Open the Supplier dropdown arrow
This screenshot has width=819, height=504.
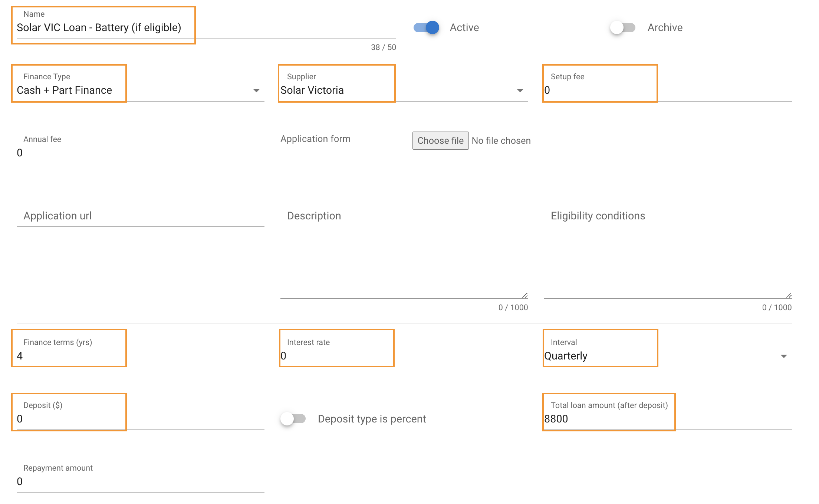pyautogui.click(x=520, y=90)
